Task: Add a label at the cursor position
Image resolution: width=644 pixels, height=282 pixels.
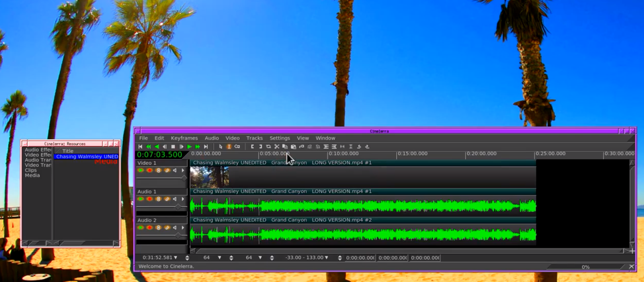Action: 302,147
